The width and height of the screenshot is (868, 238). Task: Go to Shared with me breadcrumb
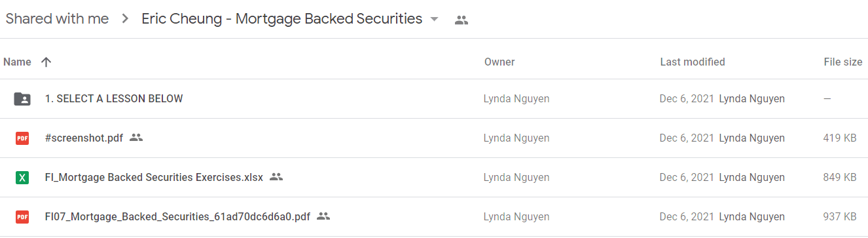coord(57,20)
